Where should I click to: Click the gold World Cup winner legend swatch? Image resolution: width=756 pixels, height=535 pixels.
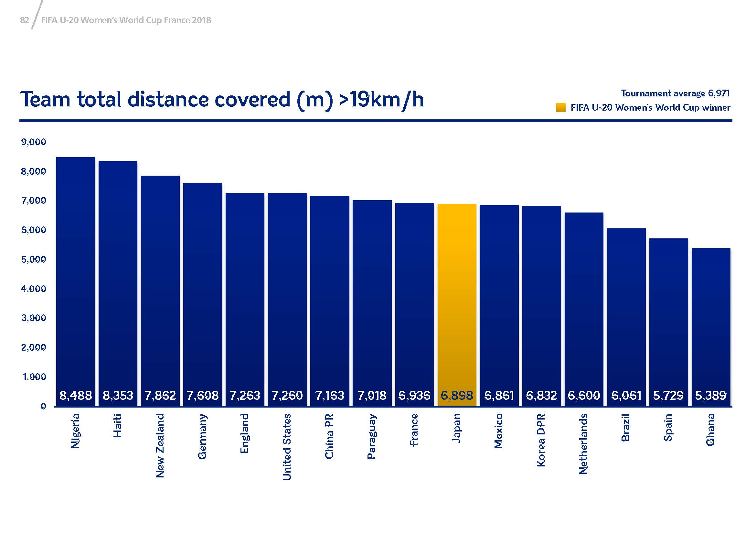(561, 108)
